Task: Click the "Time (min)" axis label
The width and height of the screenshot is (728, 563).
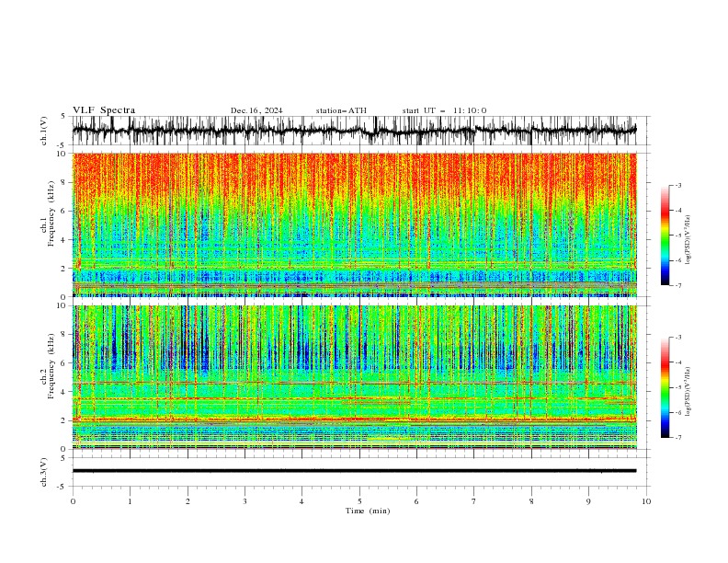Action: (x=368, y=511)
